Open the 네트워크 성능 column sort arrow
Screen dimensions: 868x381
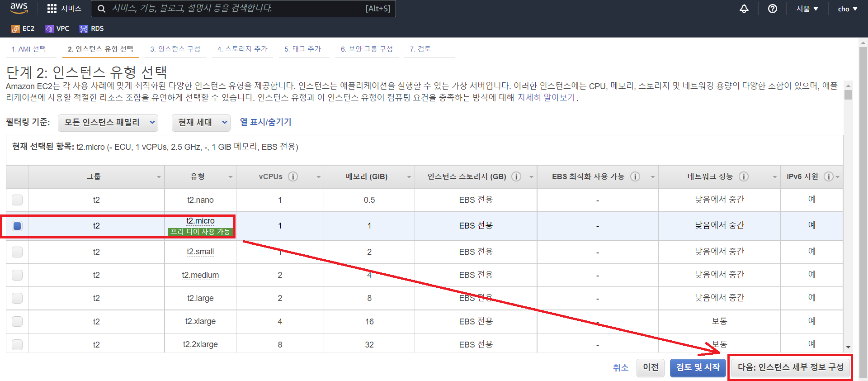coord(774,177)
